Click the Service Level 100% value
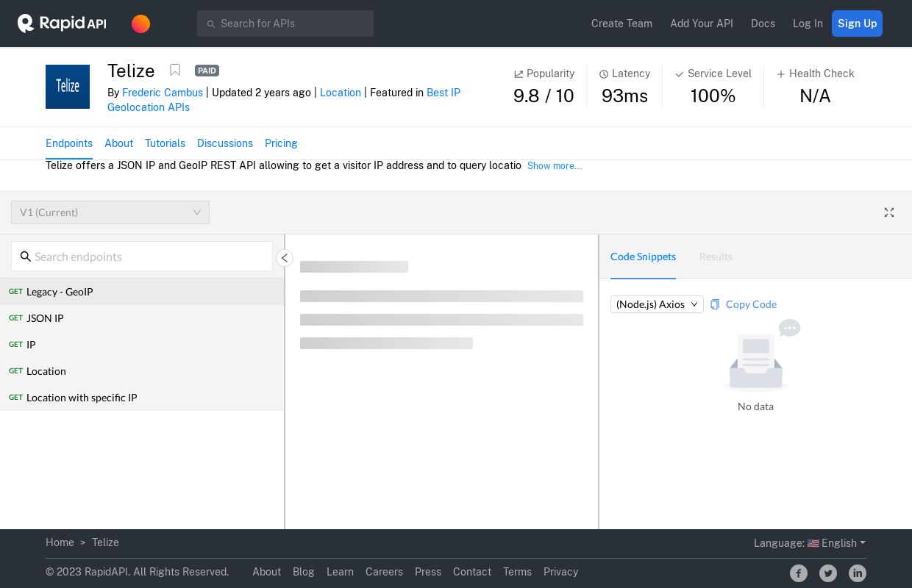This screenshot has width=912, height=588. pyautogui.click(x=713, y=96)
